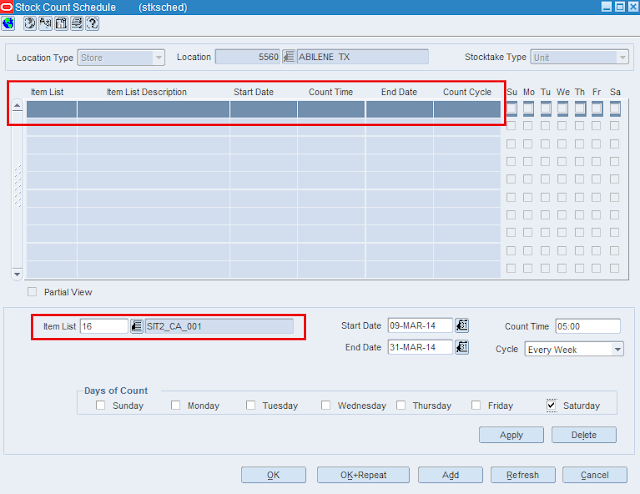Check the Wednesday day of count
The height and width of the screenshot is (494, 640).
pyautogui.click(x=326, y=405)
